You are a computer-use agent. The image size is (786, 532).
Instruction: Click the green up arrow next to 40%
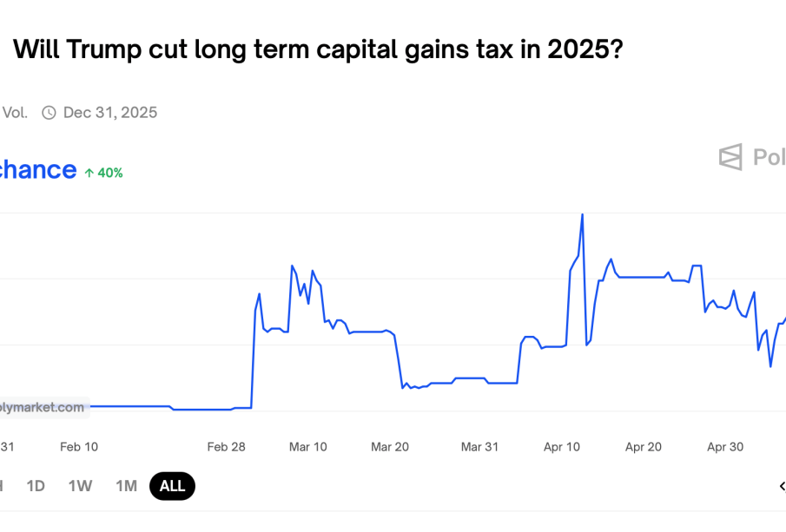(x=89, y=173)
